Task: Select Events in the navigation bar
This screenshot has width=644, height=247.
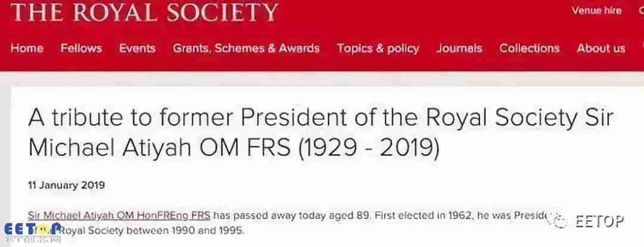Action: point(138,48)
